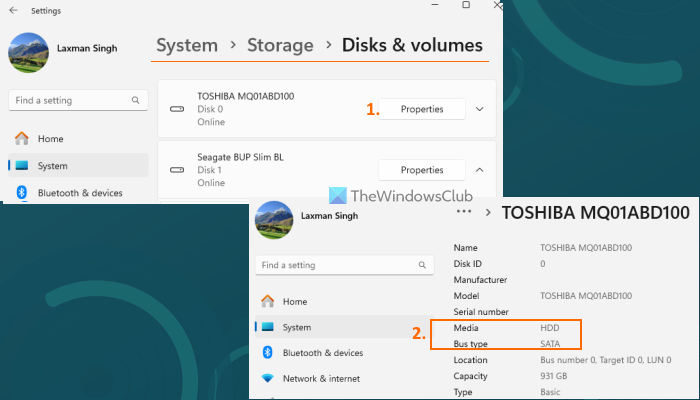Minimize the top Settings window
The width and height of the screenshot is (700, 400).
pos(435,4)
